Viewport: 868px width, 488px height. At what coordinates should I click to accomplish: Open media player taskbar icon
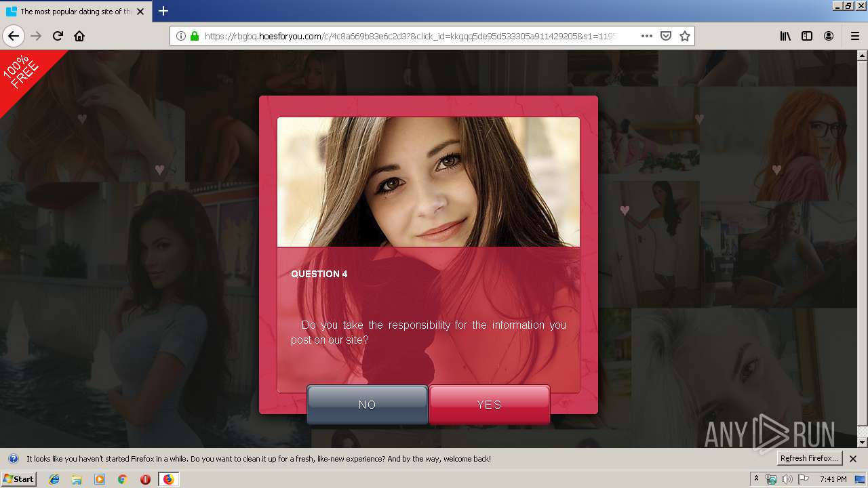pyautogui.click(x=100, y=479)
